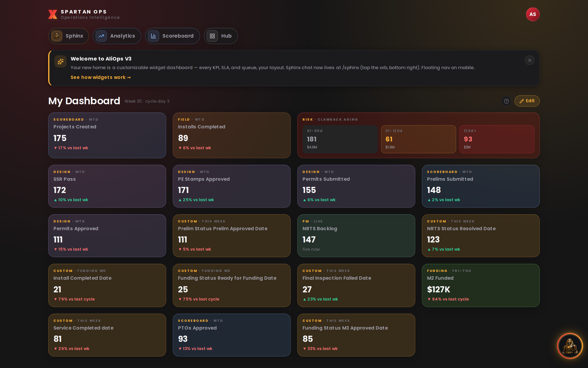Open Prelim Status Prelim Approved Date widget
588x368 pixels.
tap(232, 236)
